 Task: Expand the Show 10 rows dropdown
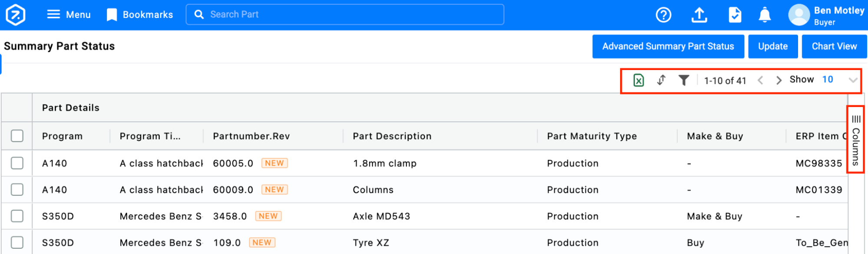point(852,80)
